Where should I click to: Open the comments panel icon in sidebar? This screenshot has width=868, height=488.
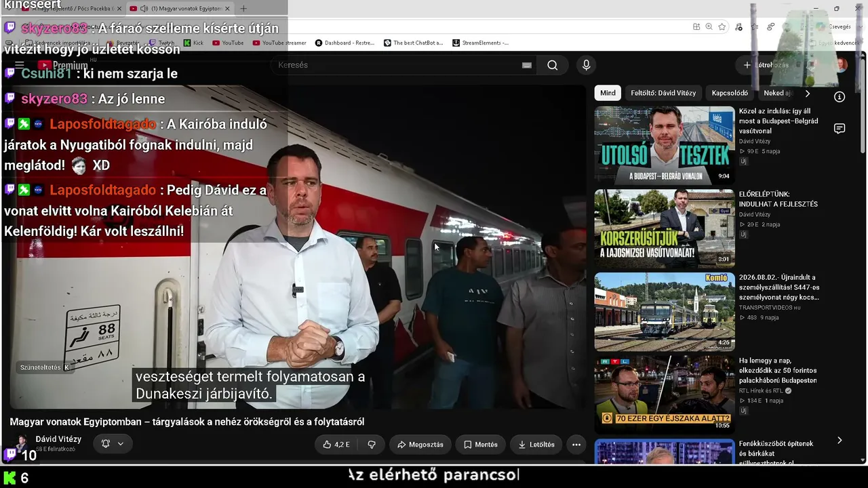pyautogui.click(x=840, y=129)
